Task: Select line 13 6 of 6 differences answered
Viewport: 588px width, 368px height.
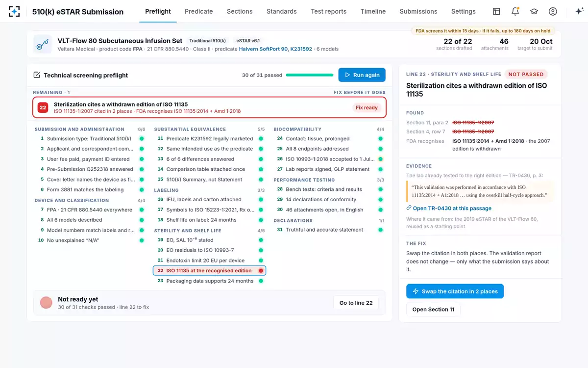Action: (209, 159)
